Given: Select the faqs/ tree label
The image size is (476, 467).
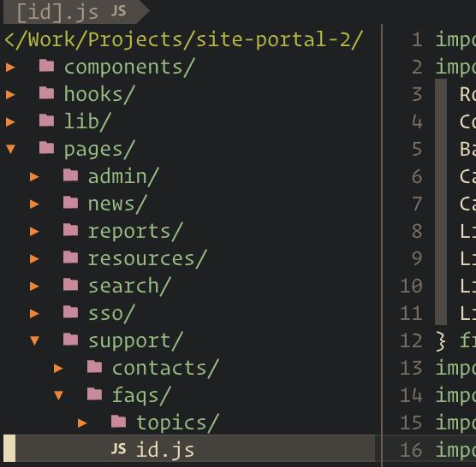Looking at the screenshot, I should pos(141,395).
